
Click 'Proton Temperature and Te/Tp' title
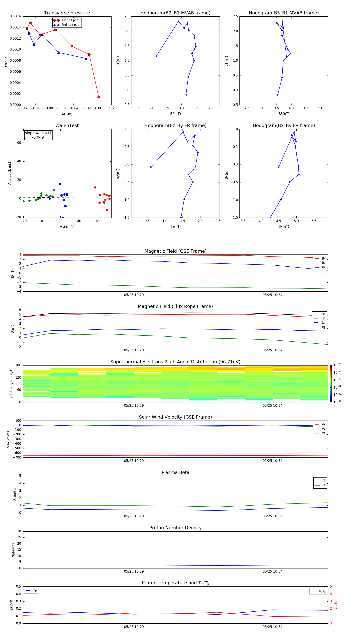[175, 583]
